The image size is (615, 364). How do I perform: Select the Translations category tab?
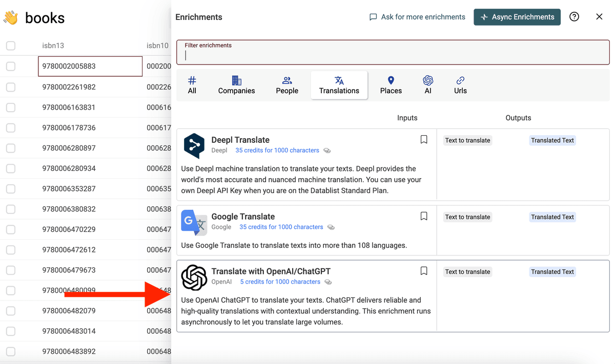tap(339, 85)
